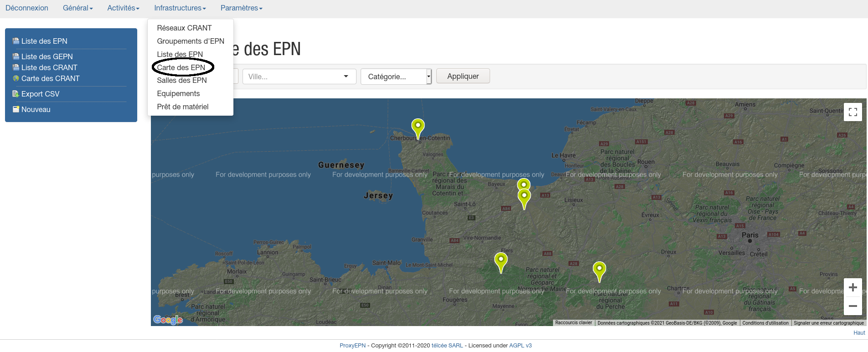The width and height of the screenshot is (868, 352).
Task: Open Export CSV in sidebar
Action: click(x=40, y=94)
